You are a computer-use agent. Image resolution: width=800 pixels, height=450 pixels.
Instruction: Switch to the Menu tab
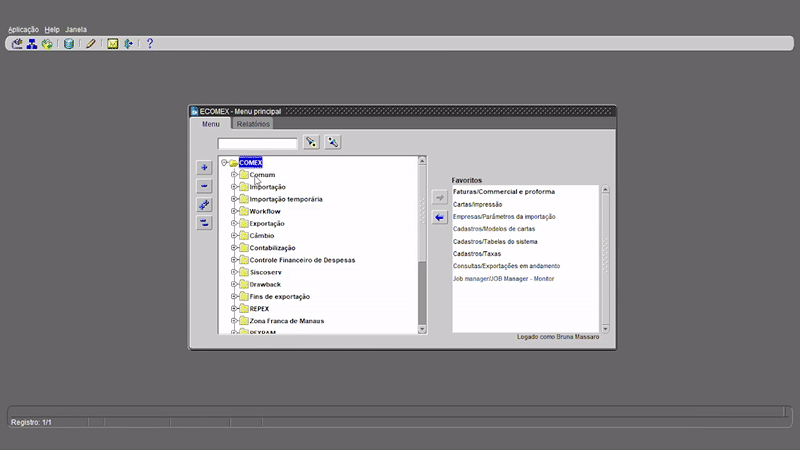pos(211,124)
